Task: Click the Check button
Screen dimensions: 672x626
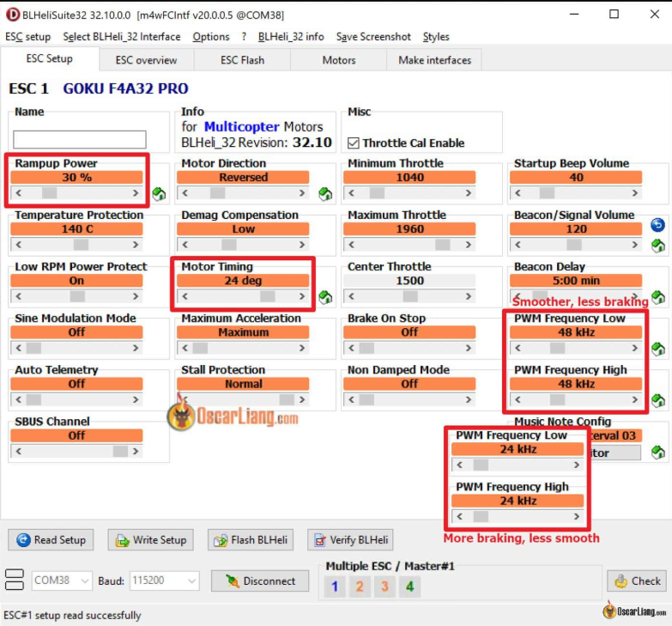Action: (x=637, y=581)
